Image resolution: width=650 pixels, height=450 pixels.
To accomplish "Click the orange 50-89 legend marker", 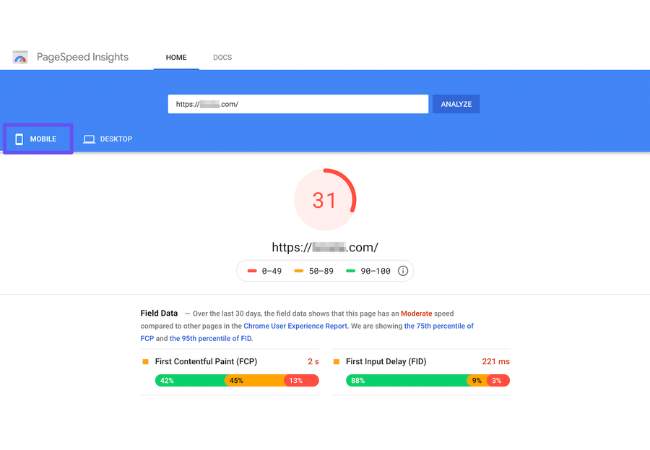I will click(x=301, y=271).
